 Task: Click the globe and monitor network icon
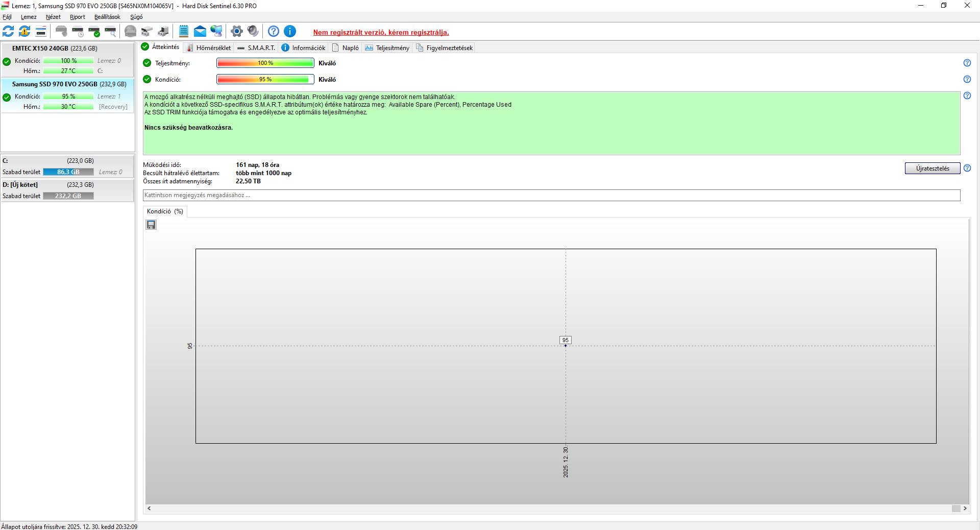(x=216, y=31)
